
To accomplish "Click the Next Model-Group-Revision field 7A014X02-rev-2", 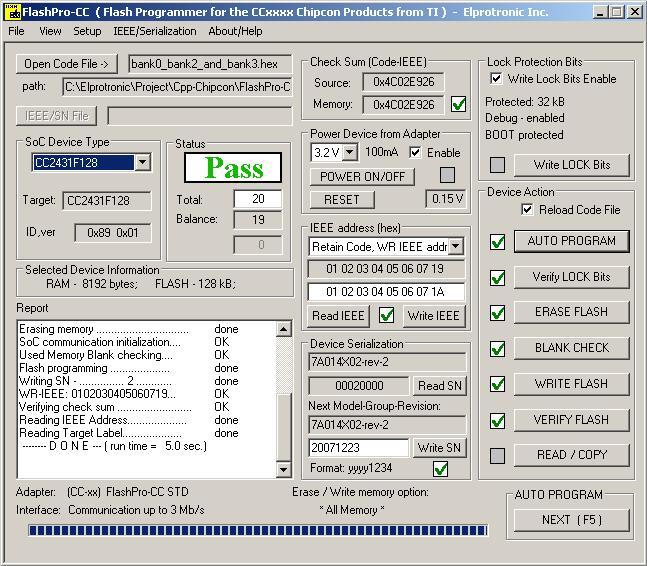I will tap(387, 425).
